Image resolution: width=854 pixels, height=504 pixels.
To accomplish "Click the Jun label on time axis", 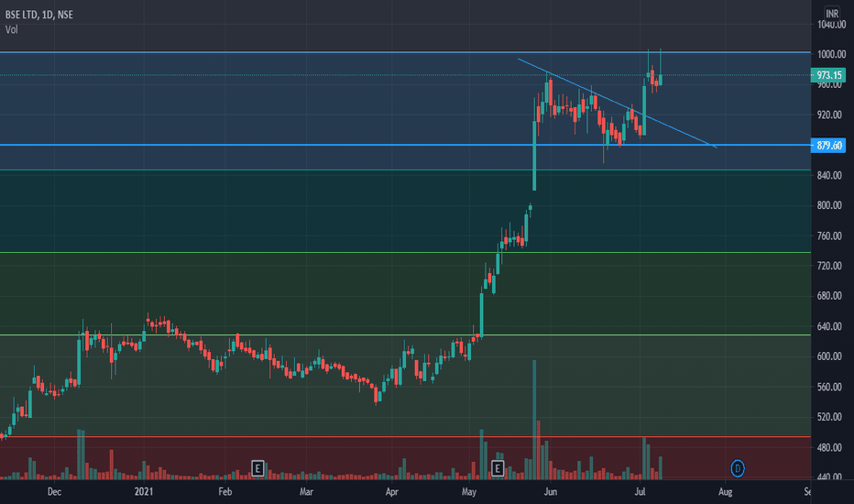I will [551, 492].
